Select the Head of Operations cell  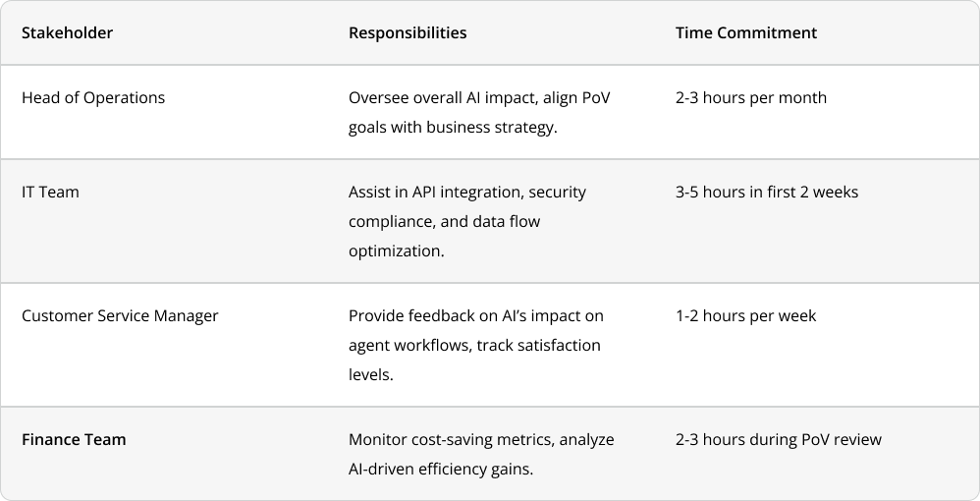click(93, 98)
